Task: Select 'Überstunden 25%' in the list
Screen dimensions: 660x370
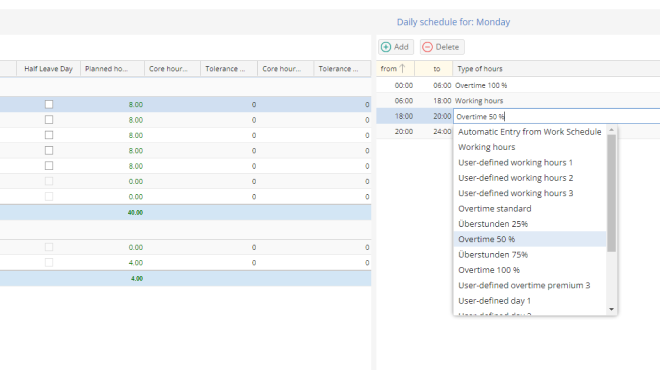Action: click(x=530, y=224)
